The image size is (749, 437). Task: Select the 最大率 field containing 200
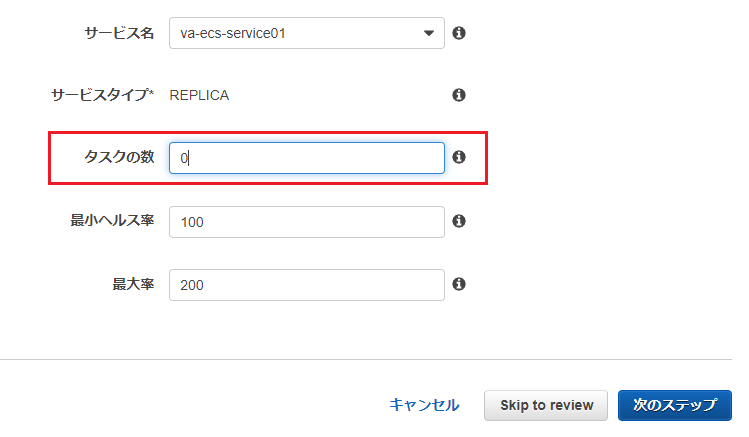pyautogui.click(x=306, y=285)
